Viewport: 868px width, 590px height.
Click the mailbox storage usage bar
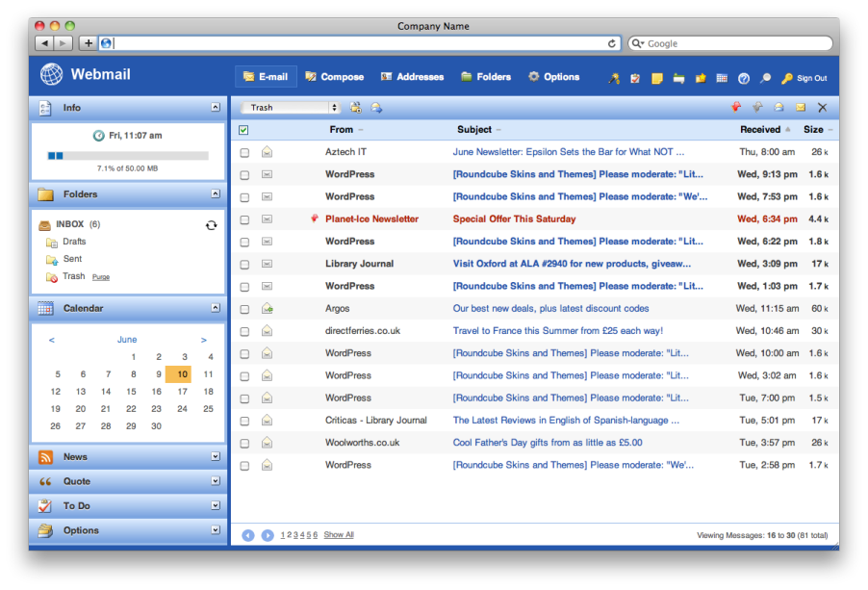(x=128, y=156)
